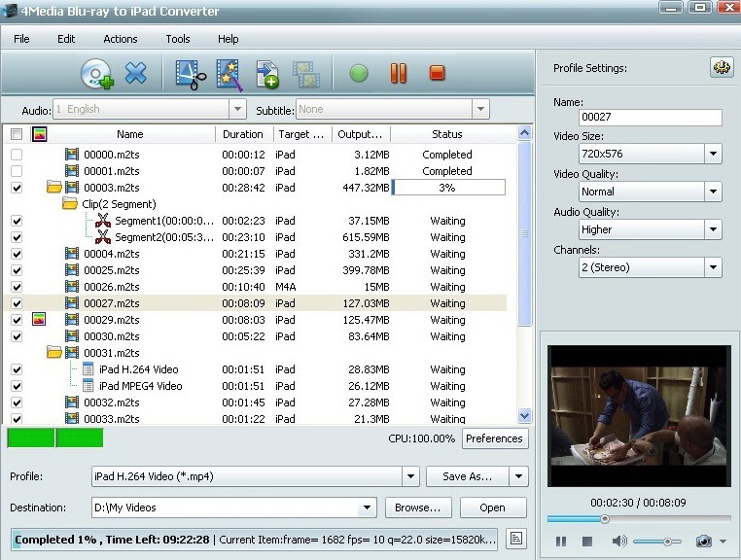
Task: Take a snapshot with the camera icon
Action: click(x=703, y=541)
